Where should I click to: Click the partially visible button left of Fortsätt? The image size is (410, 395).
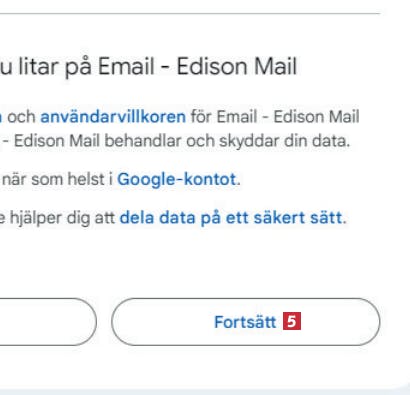point(48,322)
